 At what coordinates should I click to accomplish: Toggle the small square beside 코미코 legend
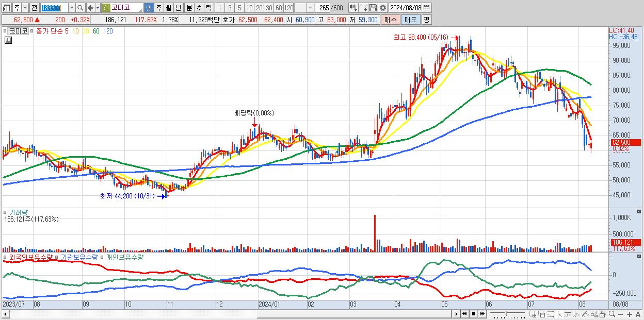pos(4,31)
